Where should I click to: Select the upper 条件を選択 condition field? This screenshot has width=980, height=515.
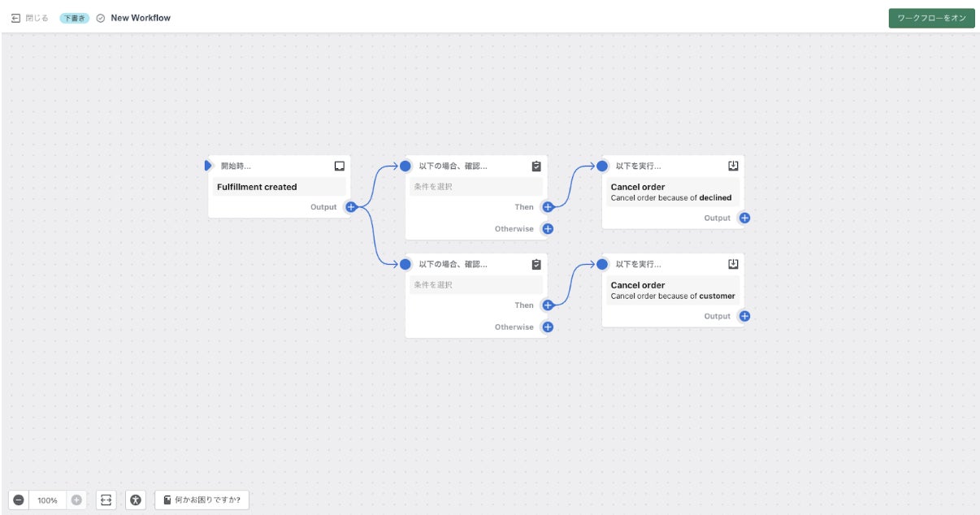point(475,187)
